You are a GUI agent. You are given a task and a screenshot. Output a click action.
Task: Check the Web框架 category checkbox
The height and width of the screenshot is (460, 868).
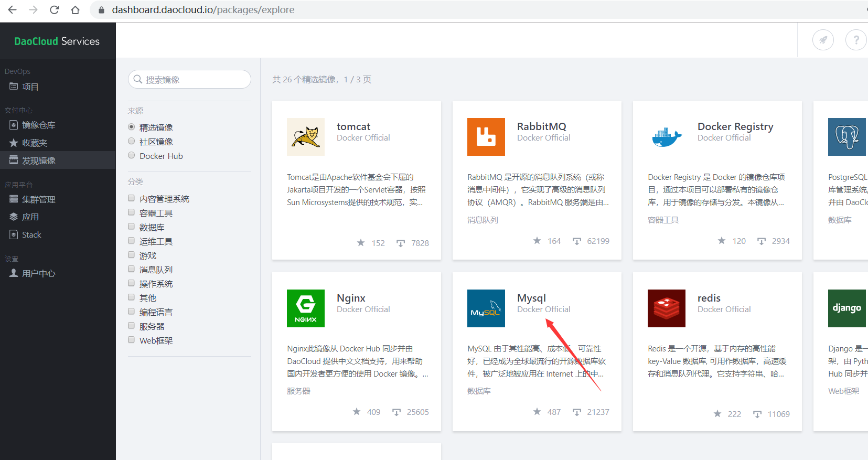click(x=132, y=340)
